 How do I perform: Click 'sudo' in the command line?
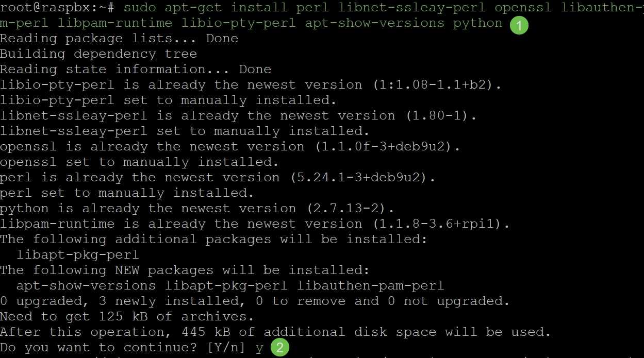pyautogui.click(x=140, y=8)
